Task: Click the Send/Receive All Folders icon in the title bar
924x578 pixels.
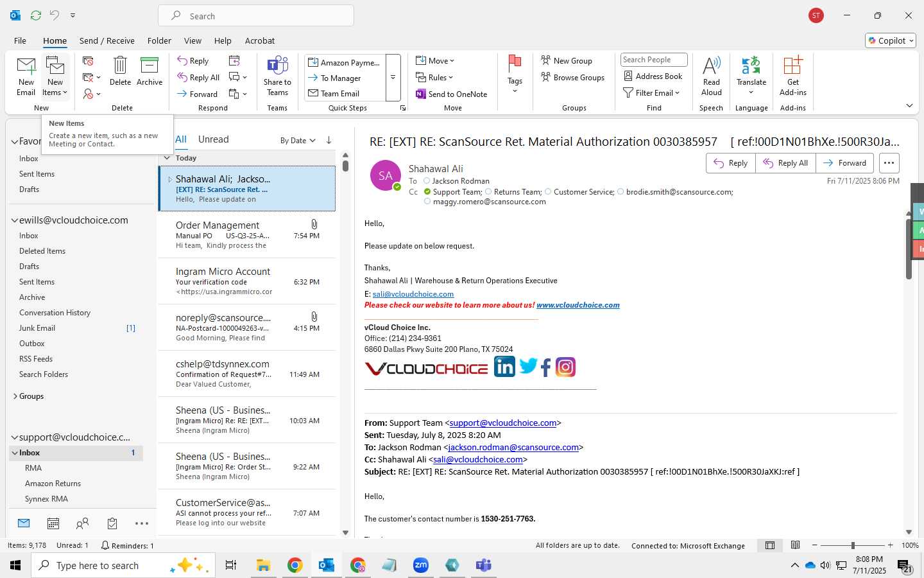Action: [36, 15]
